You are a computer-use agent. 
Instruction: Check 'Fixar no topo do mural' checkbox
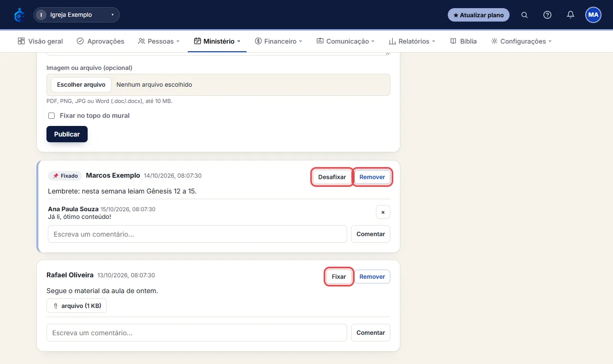(x=51, y=115)
